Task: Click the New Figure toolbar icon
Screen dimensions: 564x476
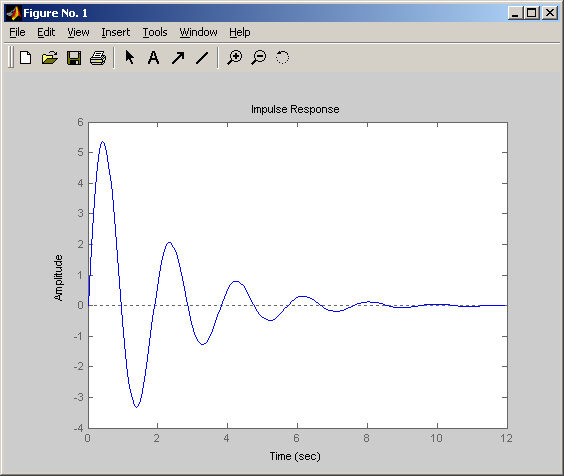Action: (x=26, y=58)
